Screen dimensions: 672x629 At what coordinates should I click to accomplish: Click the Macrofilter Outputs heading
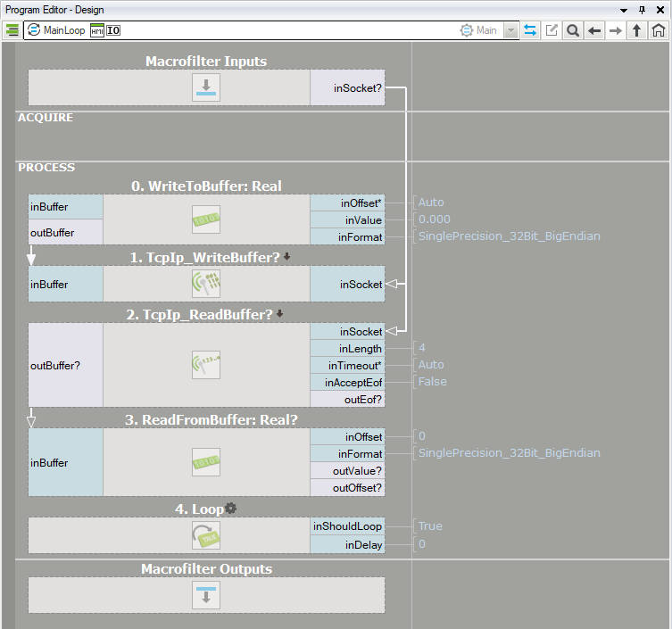(x=206, y=569)
